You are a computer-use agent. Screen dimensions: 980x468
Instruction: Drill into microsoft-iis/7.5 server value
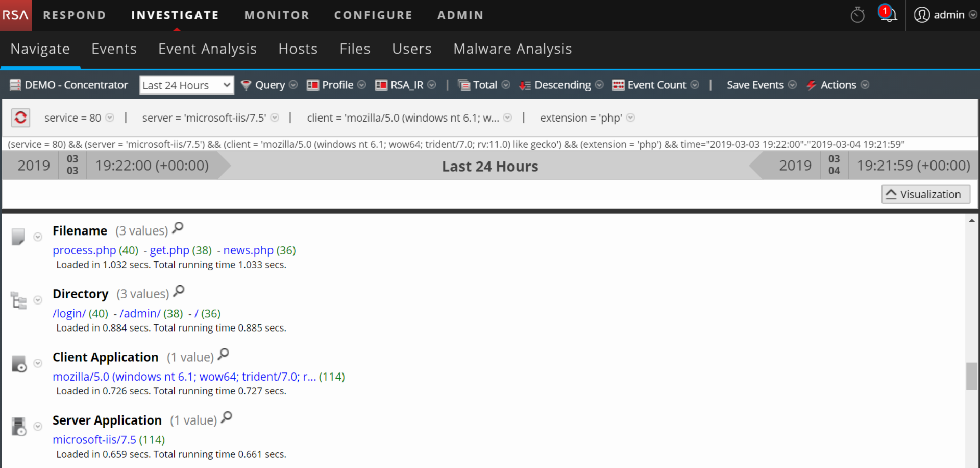click(94, 440)
